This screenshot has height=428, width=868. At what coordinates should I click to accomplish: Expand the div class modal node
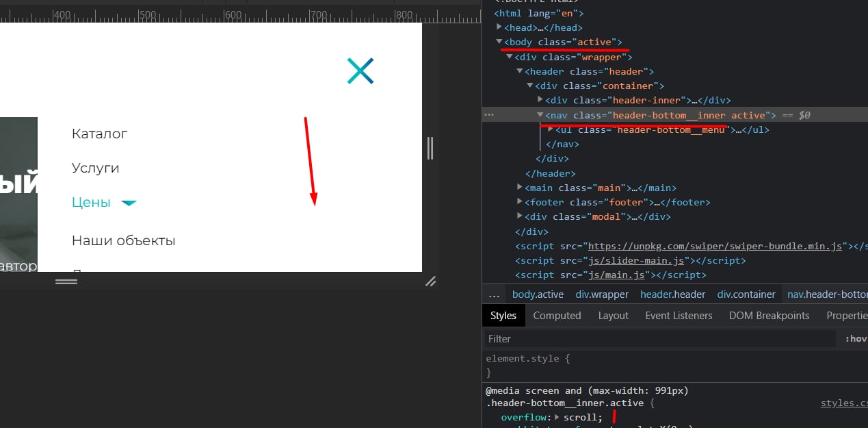click(521, 216)
